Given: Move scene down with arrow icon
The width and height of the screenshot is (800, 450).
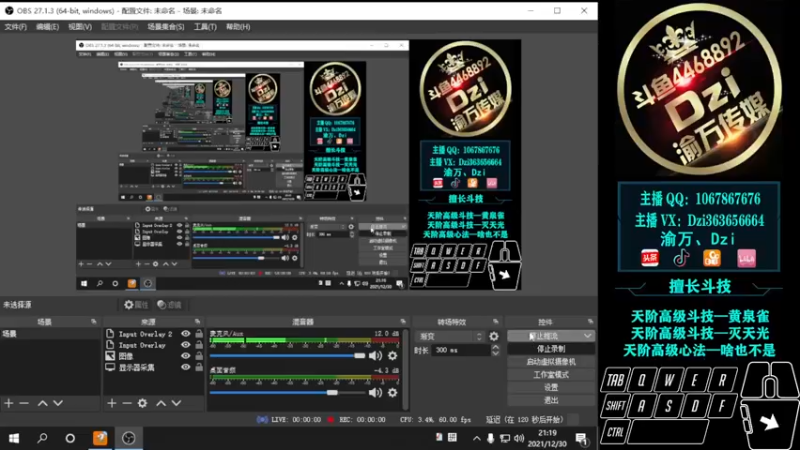Looking at the screenshot, I should 58,403.
